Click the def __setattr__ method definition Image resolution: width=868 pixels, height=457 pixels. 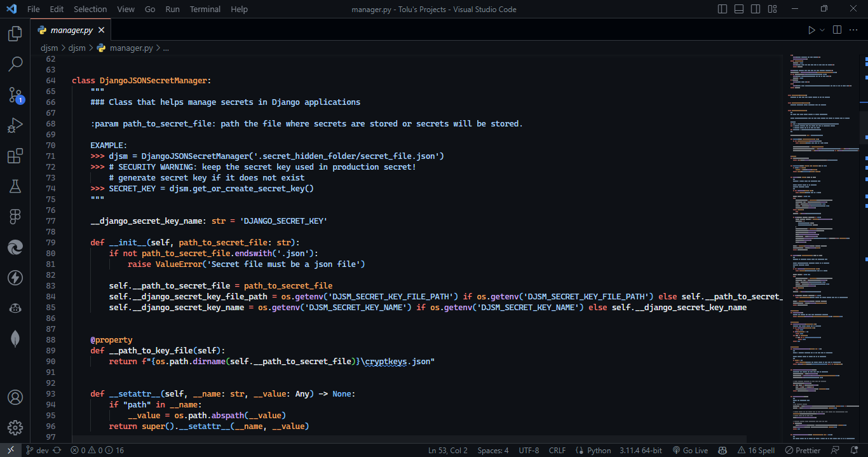222,393
